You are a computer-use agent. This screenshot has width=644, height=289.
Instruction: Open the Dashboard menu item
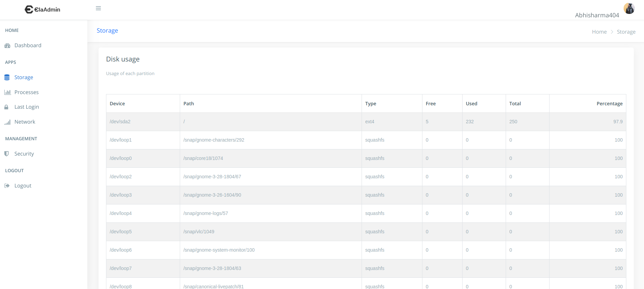[x=28, y=46]
